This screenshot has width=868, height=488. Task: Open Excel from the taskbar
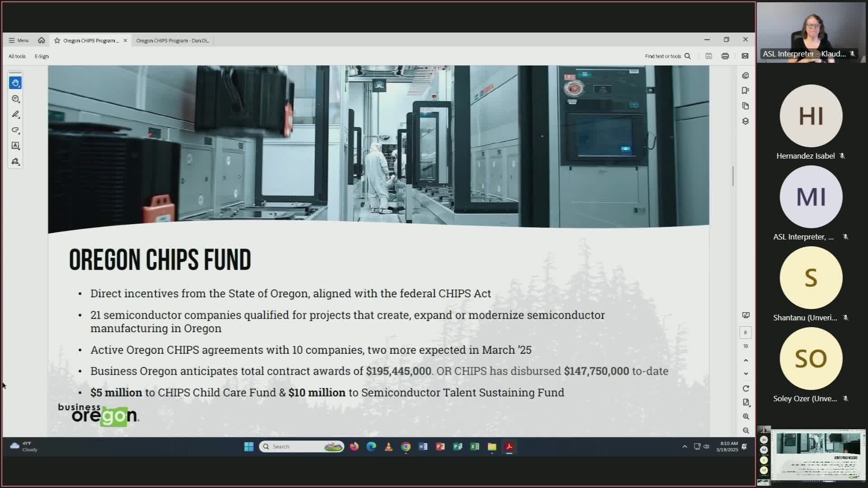[x=475, y=446]
